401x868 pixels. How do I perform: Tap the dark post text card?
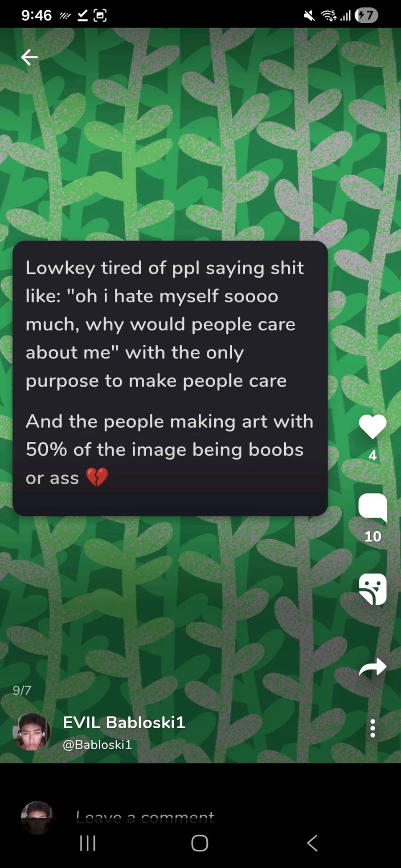pos(170,379)
